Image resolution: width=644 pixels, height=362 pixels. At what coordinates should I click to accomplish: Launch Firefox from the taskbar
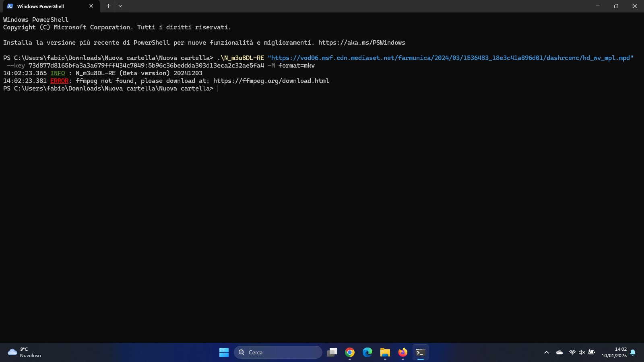pyautogui.click(x=403, y=352)
